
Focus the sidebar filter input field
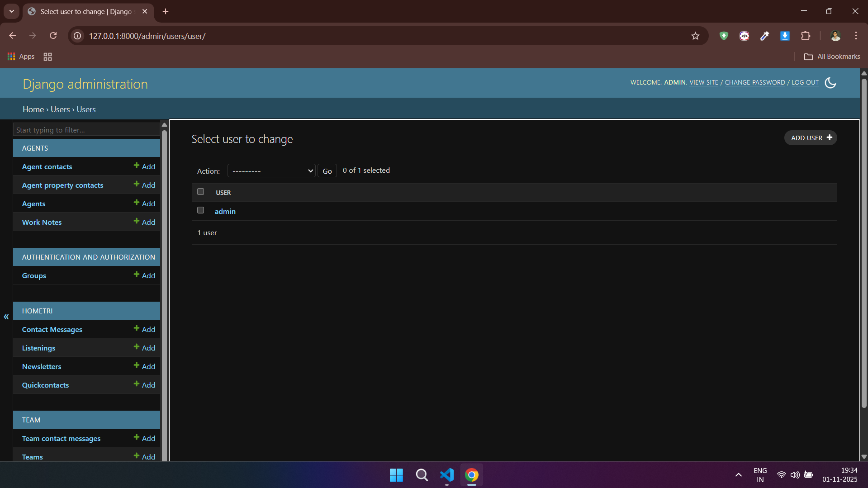pyautogui.click(x=86, y=130)
